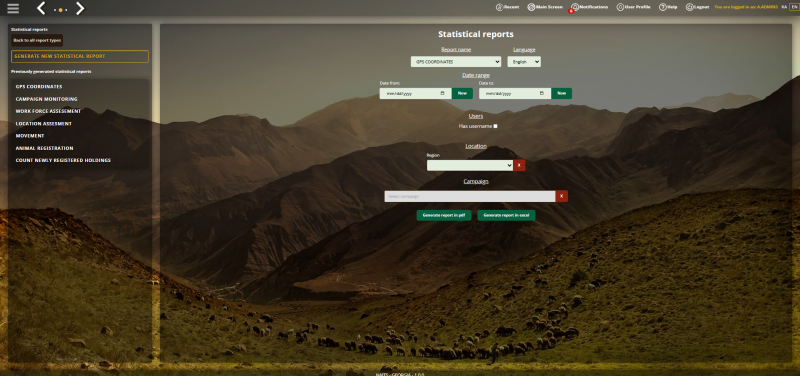Open the Report name dropdown
800x376 pixels.
456,62
